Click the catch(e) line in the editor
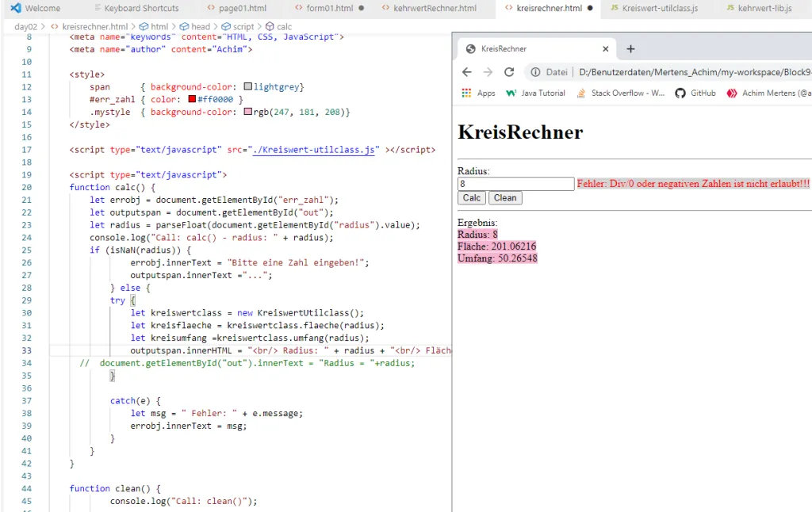Viewport: 812px width, 512px height. 135,401
